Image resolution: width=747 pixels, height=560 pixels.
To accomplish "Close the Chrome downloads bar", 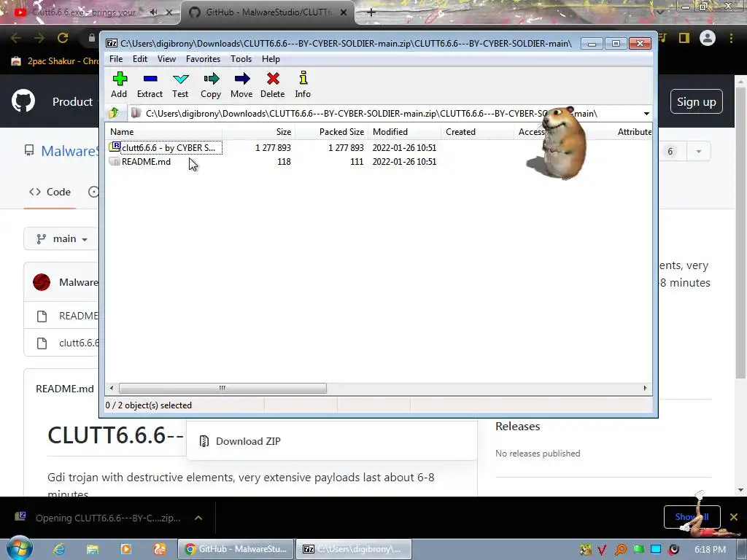I will click(x=734, y=517).
